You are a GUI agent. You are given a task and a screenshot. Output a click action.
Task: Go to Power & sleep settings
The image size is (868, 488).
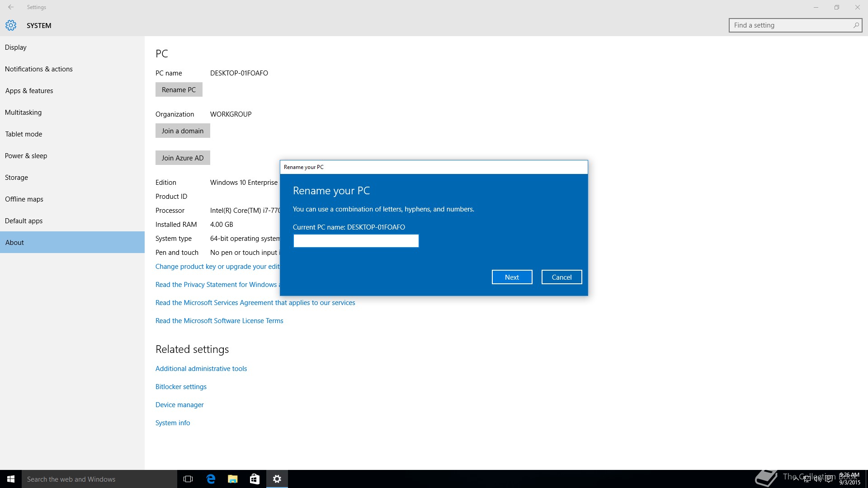coord(26,156)
